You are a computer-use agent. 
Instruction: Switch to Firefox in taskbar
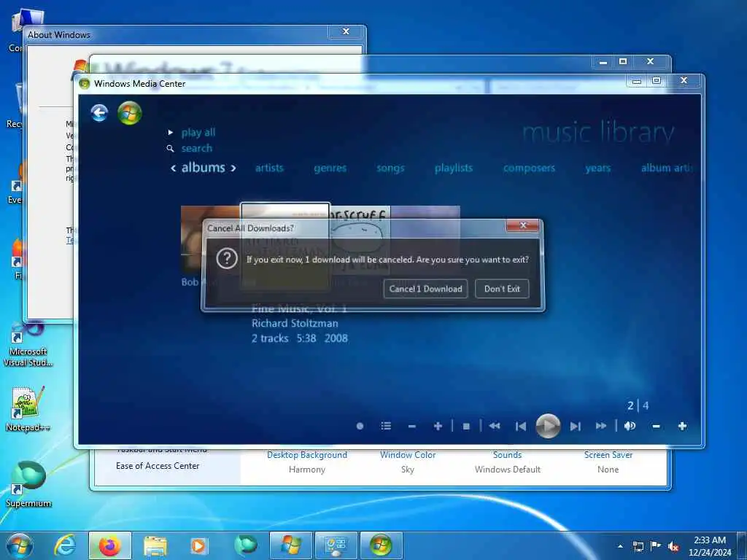click(109, 545)
